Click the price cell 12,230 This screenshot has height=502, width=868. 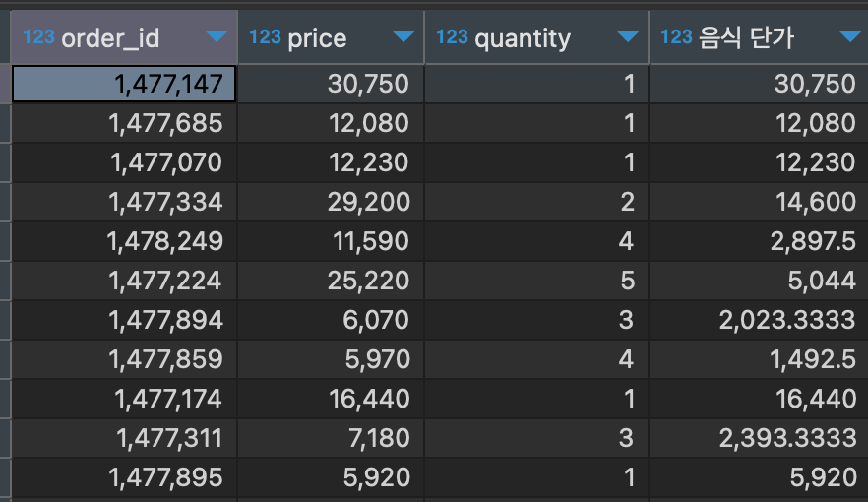(x=331, y=162)
